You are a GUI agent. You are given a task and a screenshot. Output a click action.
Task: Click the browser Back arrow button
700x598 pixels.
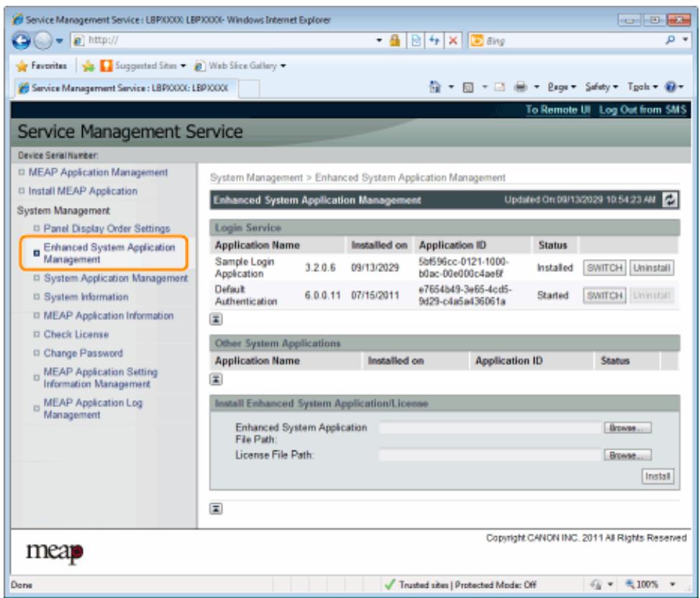(21, 40)
